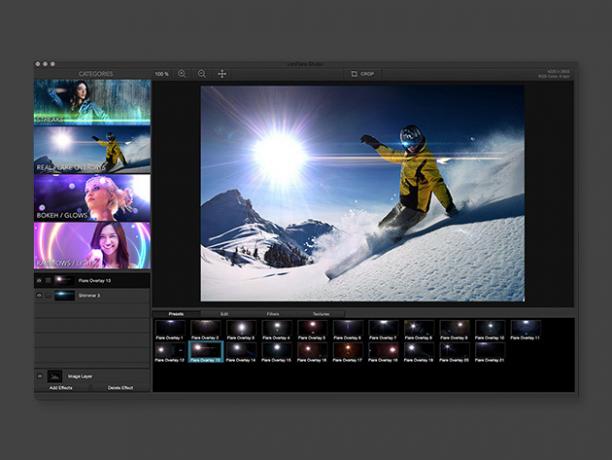Click the Crop button in toolbar

coord(363,74)
